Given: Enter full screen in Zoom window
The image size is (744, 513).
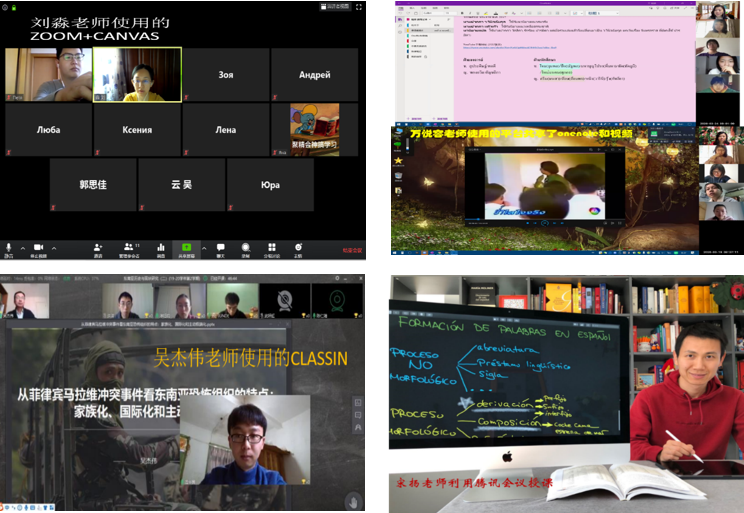Looking at the screenshot, I should (x=357, y=7).
